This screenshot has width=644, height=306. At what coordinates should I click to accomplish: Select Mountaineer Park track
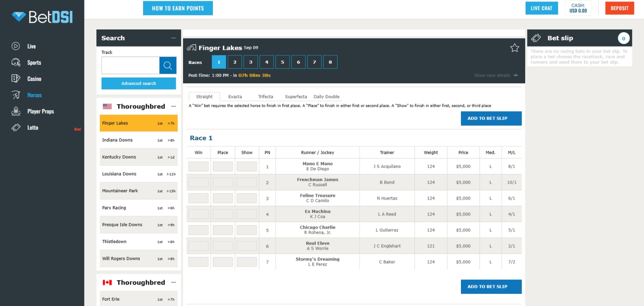pyautogui.click(x=138, y=191)
